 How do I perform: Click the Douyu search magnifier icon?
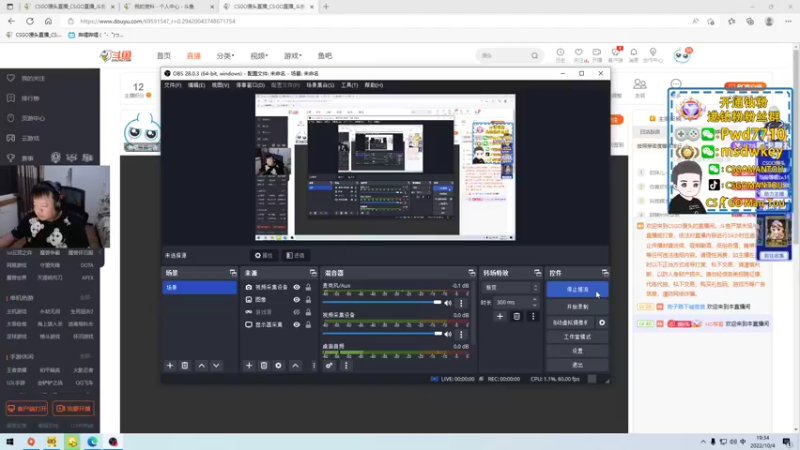tap(534, 56)
